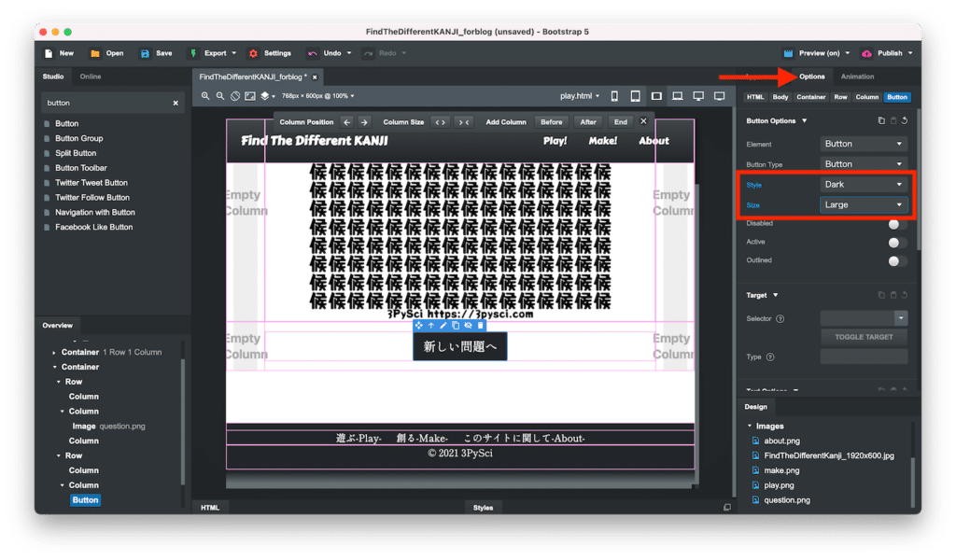
Task: Delete the selected button via trash icon
Action: 481,325
